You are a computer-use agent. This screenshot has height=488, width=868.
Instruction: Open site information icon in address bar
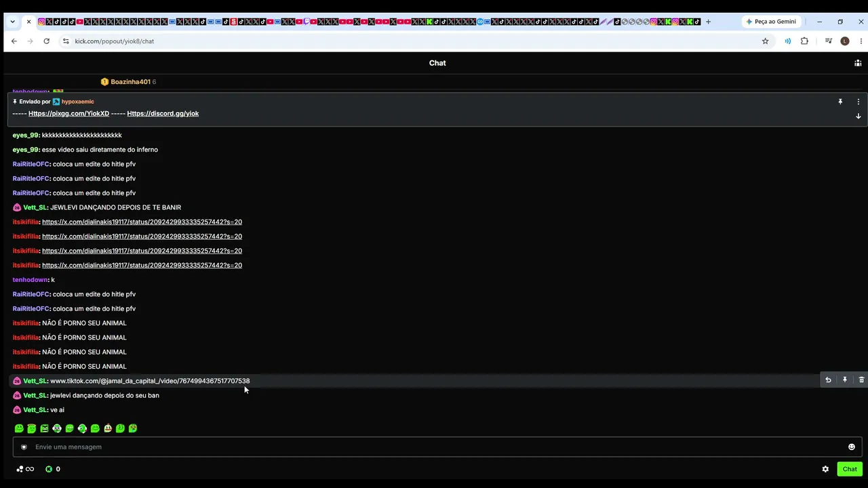click(66, 41)
